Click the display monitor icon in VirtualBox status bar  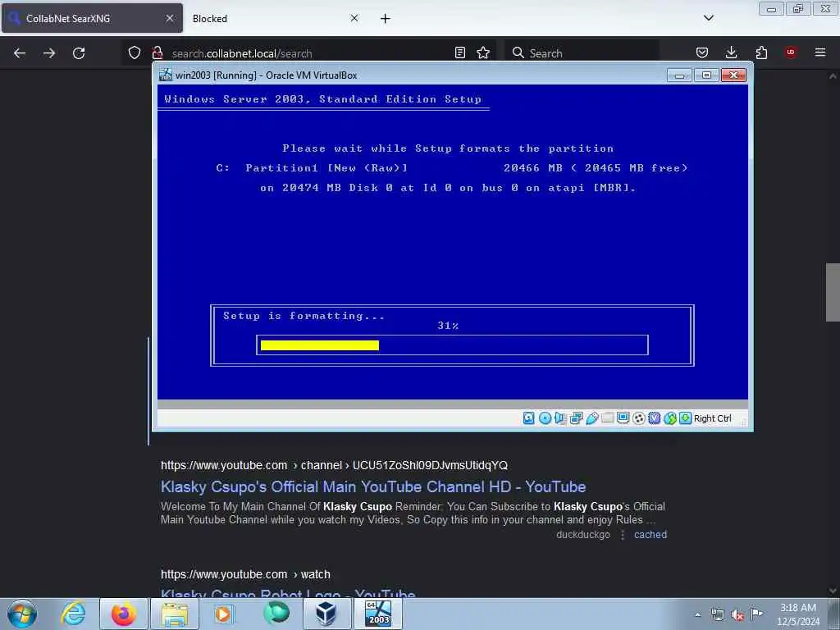click(x=623, y=418)
